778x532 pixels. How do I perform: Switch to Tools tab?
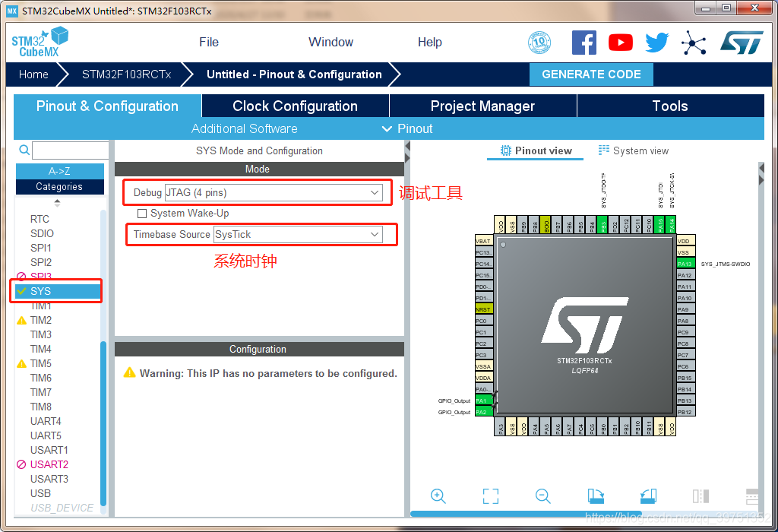[670, 106]
